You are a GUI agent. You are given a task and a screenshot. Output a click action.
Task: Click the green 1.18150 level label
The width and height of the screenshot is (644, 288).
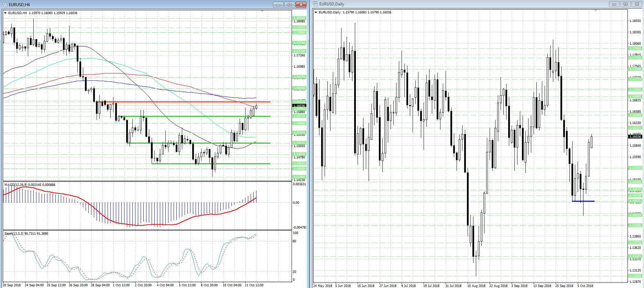point(299,18)
